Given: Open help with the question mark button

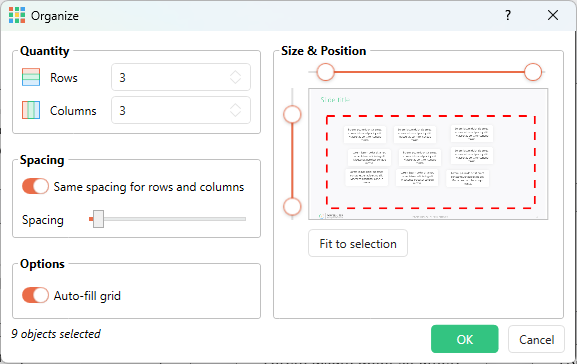Looking at the screenshot, I should [x=508, y=15].
